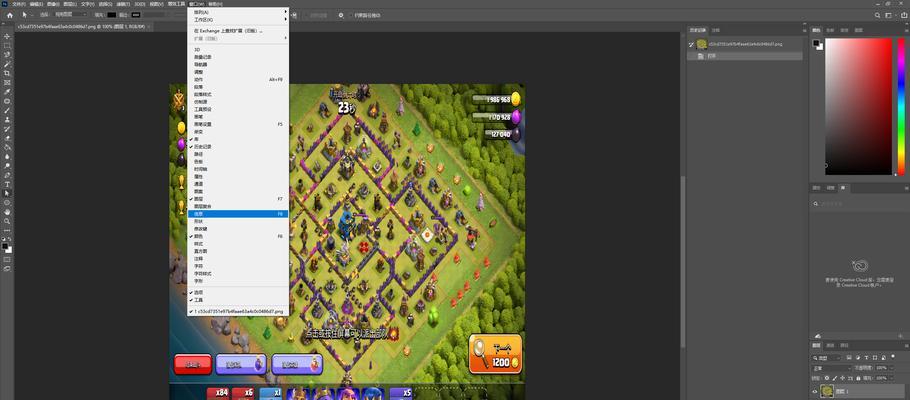Expand the 排列(A) Arrange submenu
This screenshot has width=910, height=400.
click(x=237, y=12)
